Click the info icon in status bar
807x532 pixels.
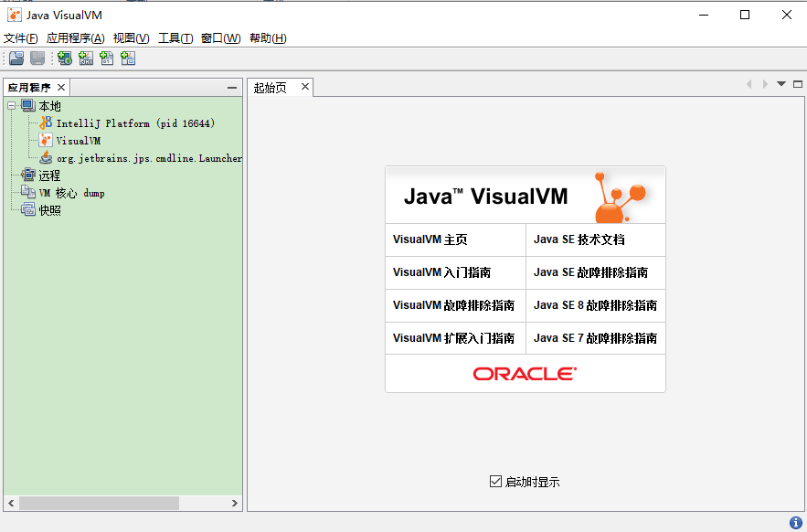pos(796,523)
